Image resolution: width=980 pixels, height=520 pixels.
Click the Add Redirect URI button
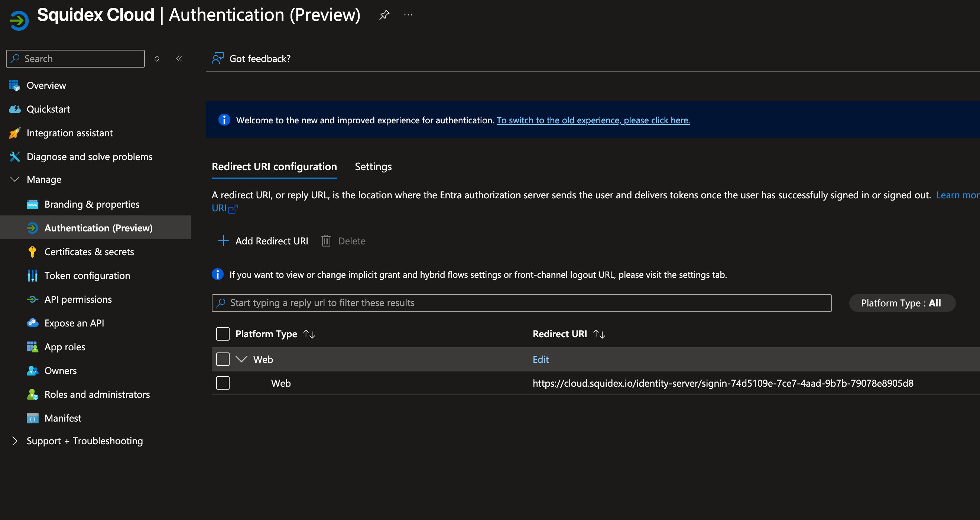[x=263, y=241]
